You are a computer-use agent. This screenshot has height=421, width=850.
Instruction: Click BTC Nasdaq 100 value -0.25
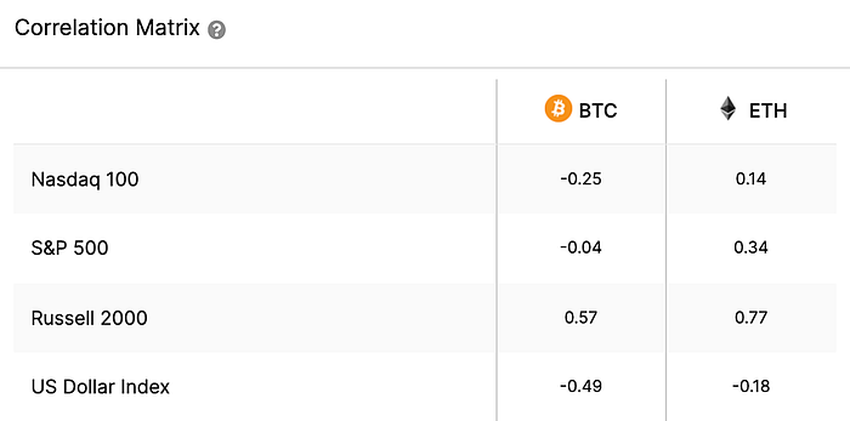tap(581, 179)
